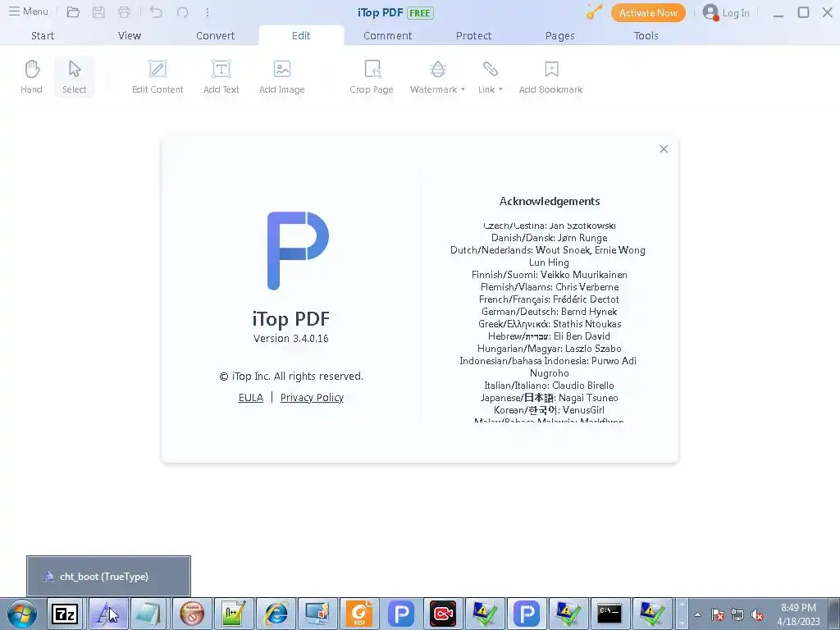
Task: Open 7-Zip from the taskbar
Action: click(x=64, y=614)
